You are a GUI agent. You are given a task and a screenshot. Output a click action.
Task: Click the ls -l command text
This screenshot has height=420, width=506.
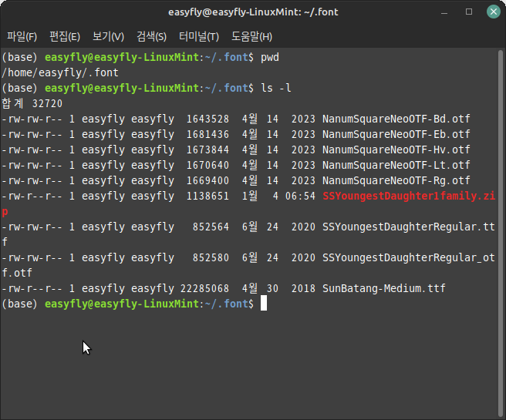[276, 88]
